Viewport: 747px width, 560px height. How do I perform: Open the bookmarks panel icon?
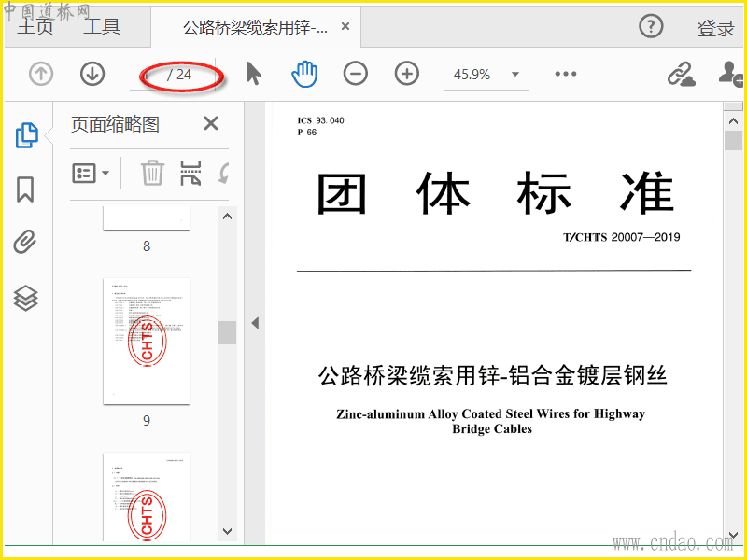click(25, 189)
